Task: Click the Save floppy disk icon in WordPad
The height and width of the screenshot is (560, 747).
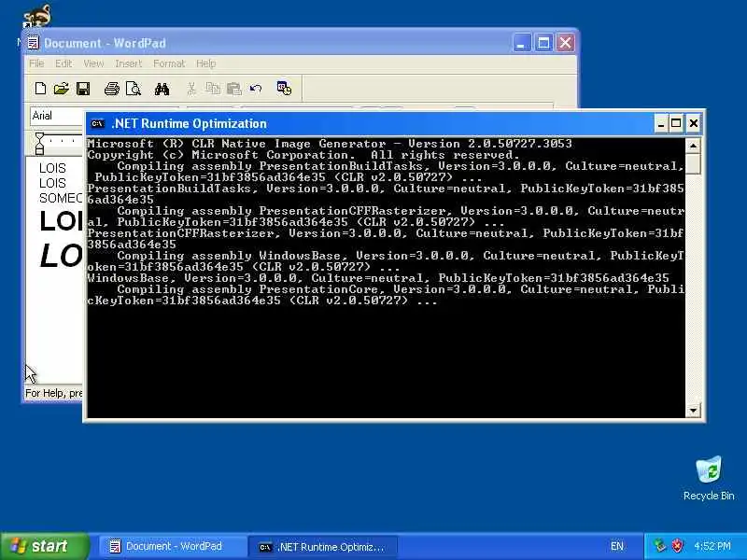Action: (83, 88)
